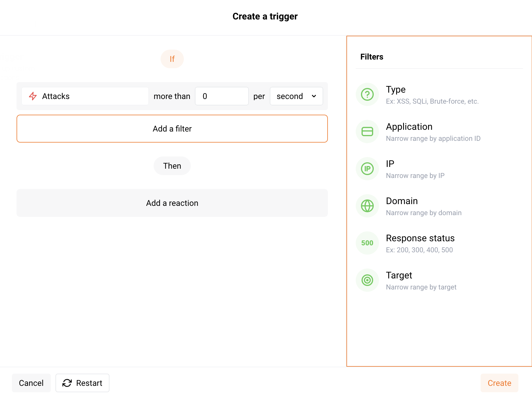
Task: Click the Type filter question mark icon
Action: (x=367, y=94)
